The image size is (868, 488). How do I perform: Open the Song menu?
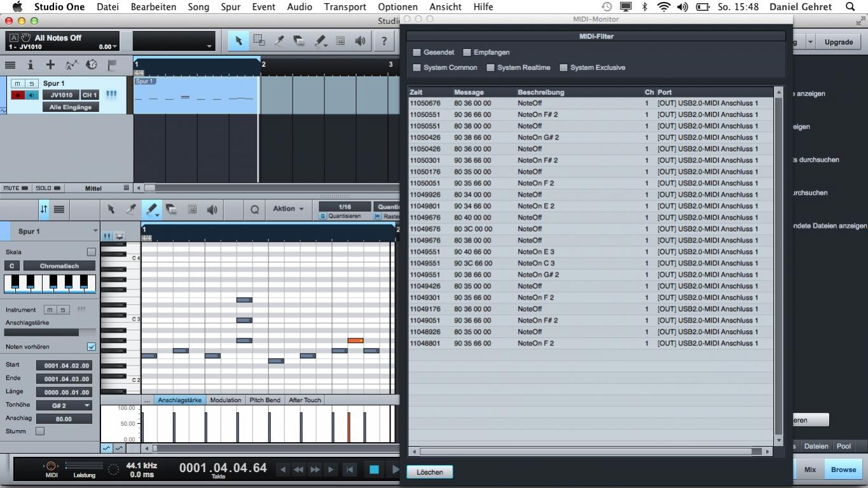[198, 6]
